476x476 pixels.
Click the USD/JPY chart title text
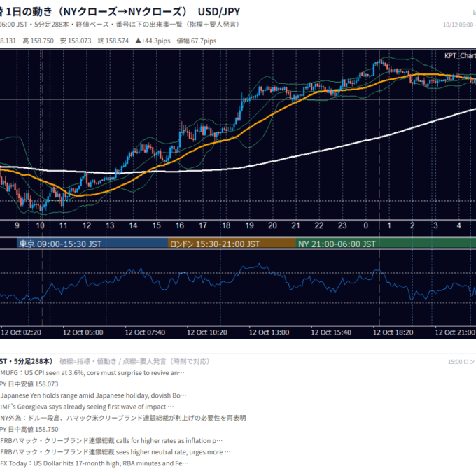218,11
